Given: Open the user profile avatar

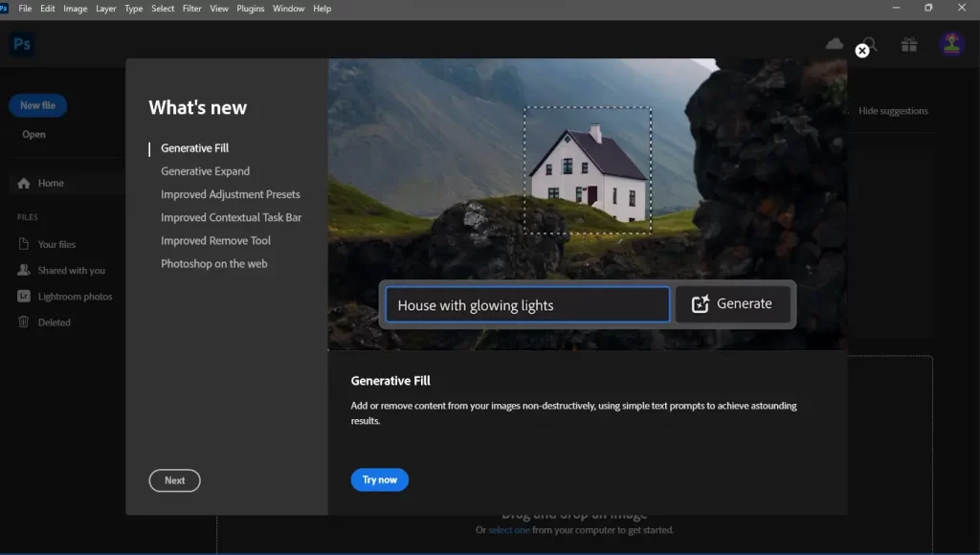Looking at the screenshot, I should 951,44.
